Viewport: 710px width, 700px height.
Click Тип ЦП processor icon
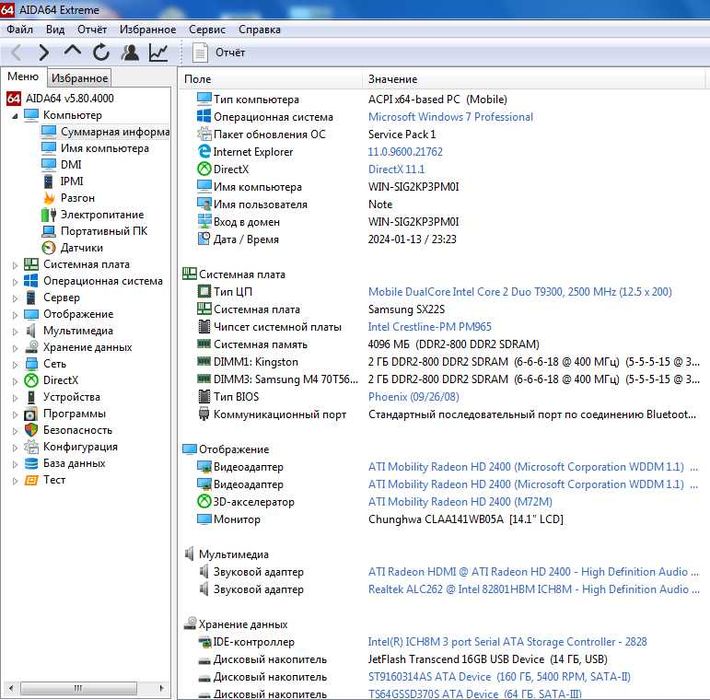(x=204, y=291)
